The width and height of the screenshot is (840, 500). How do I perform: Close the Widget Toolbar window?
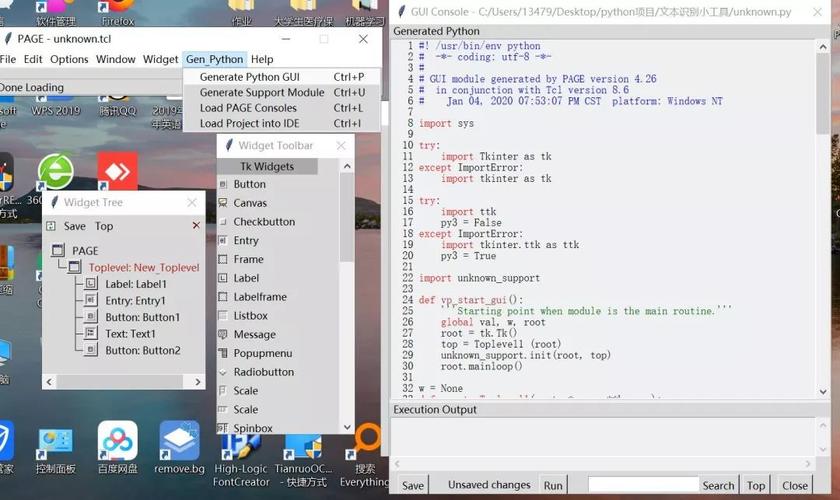click(341, 145)
